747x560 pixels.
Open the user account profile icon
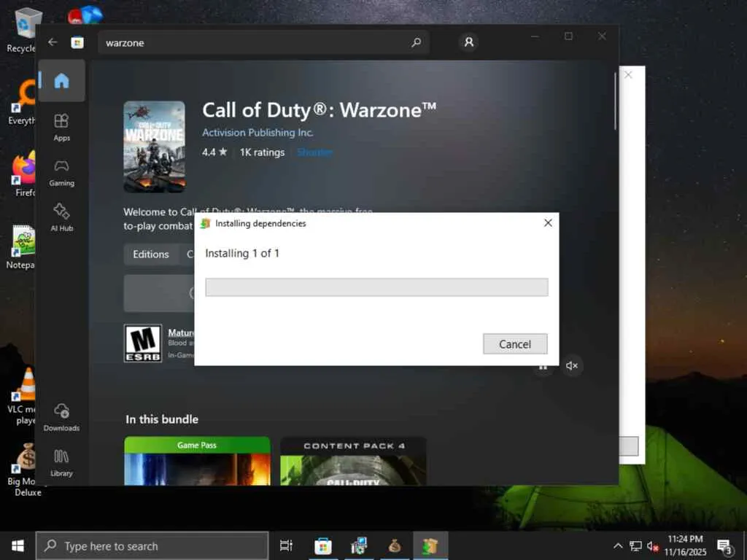[468, 42]
